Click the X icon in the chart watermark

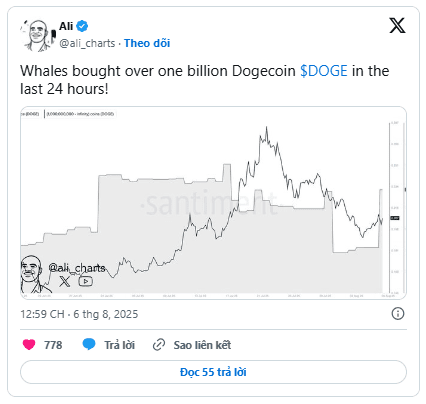(65, 282)
